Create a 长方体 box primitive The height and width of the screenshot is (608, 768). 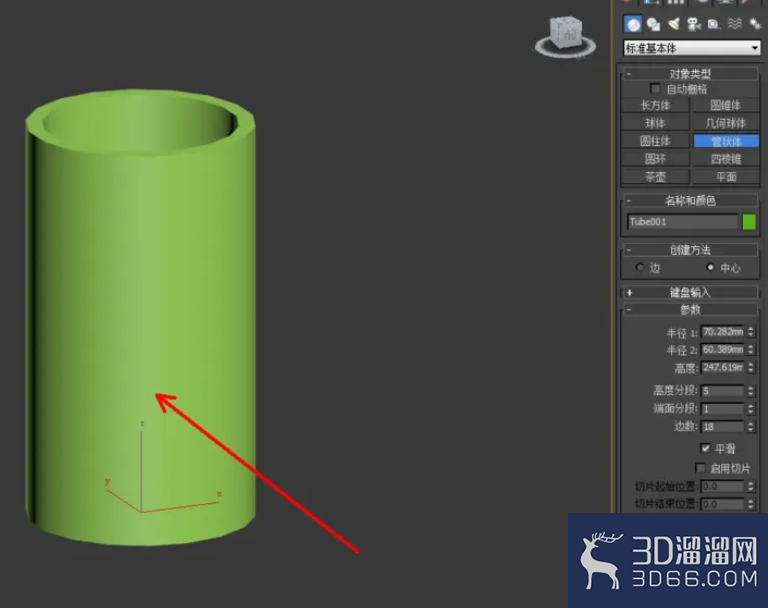pyautogui.click(x=655, y=105)
